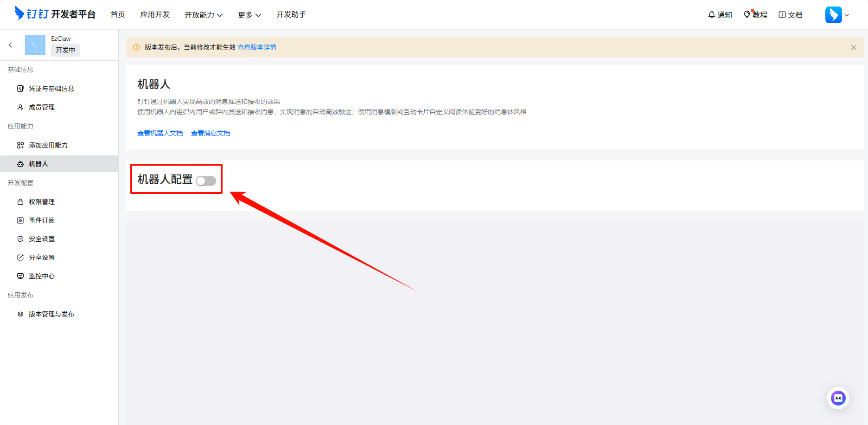Select 版本管理与发布 in the sidebar
The image size is (868, 425).
pos(51,314)
